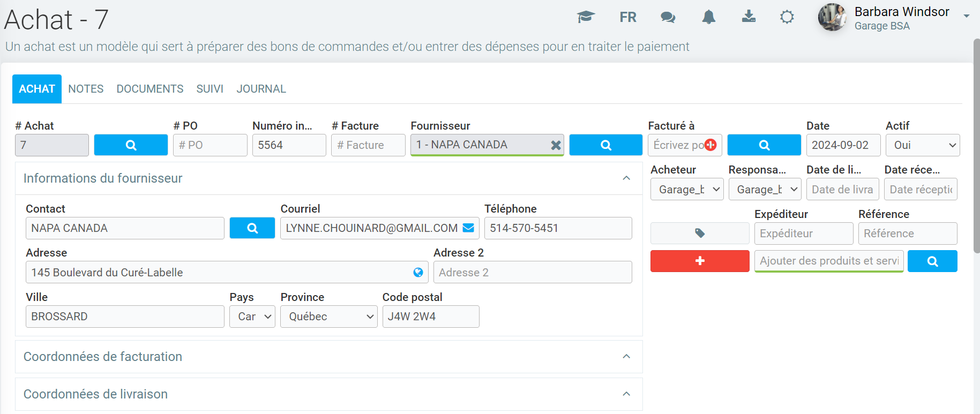
Task: Click the tag icon button
Action: [x=699, y=234]
